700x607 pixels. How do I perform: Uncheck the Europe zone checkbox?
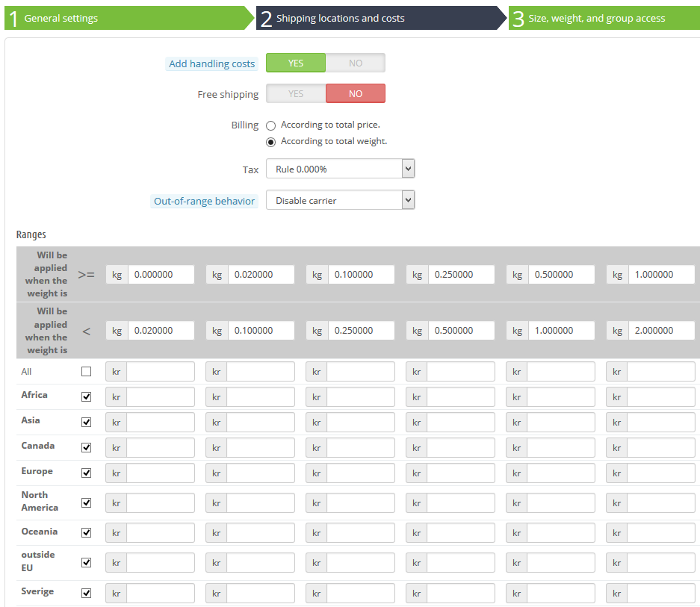pyautogui.click(x=86, y=473)
